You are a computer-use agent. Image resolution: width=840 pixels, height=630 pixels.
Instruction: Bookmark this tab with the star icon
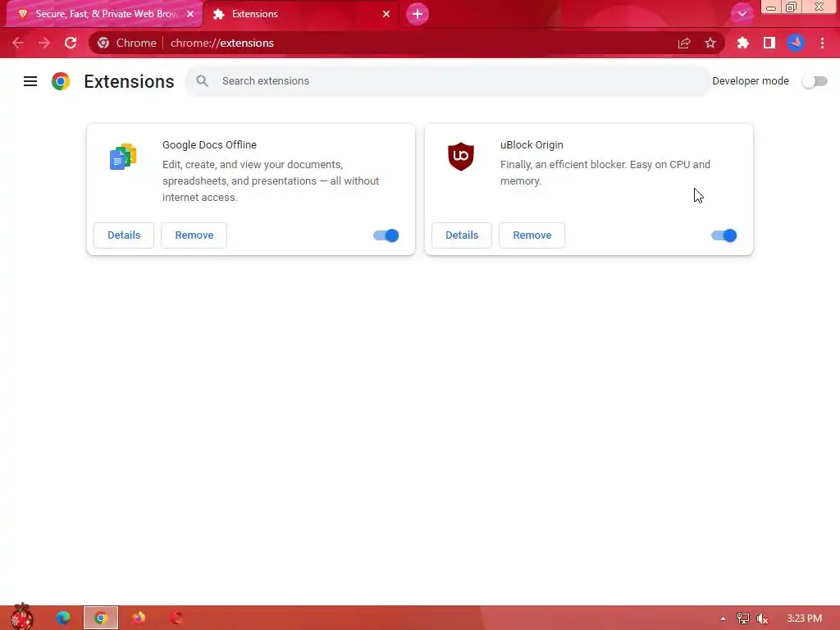710,43
